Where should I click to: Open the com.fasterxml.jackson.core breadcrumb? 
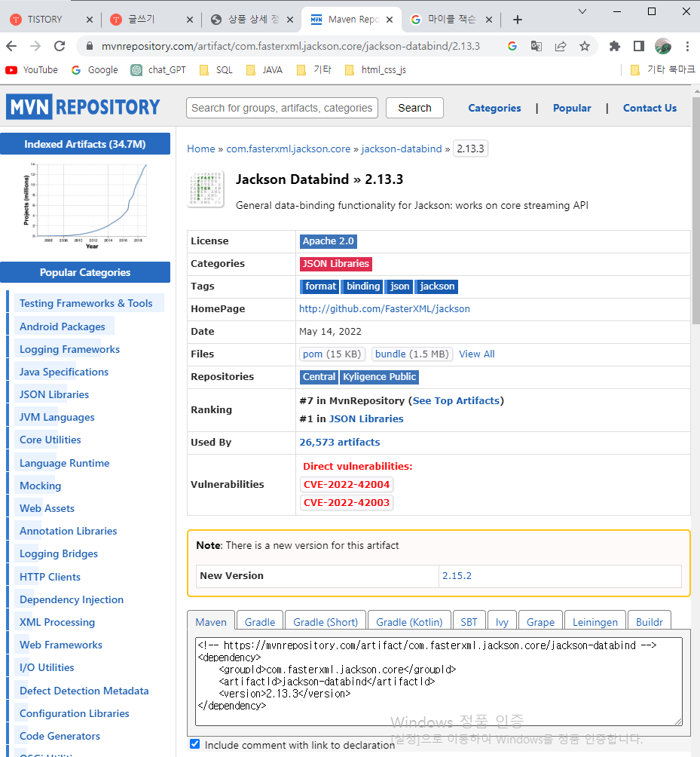pos(289,149)
